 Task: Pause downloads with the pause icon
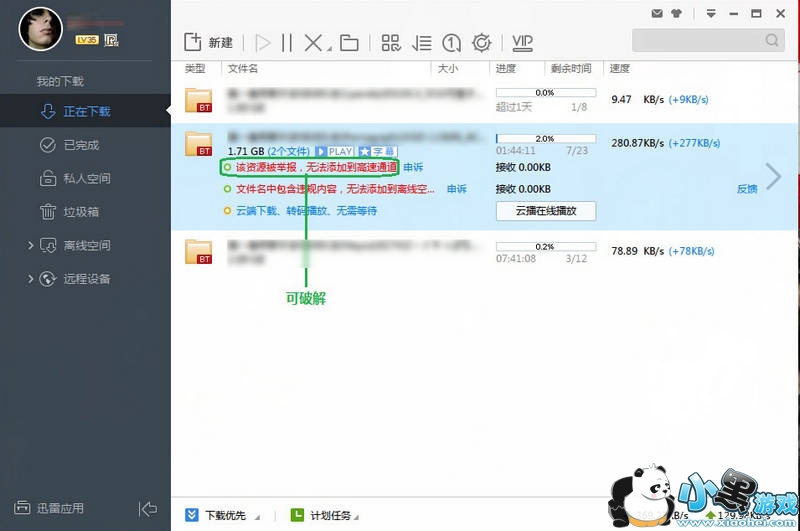click(x=287, y=43)
